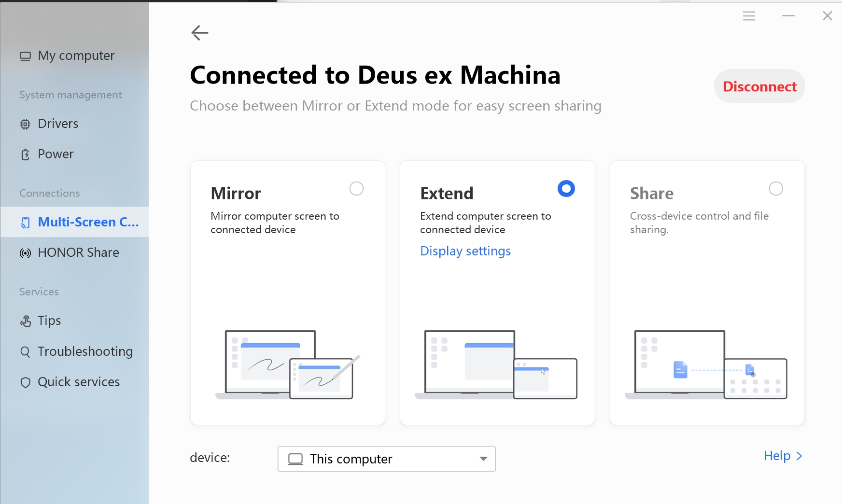The width and height of the screenshot is (842, 504).
Task: Click the Disconnect button
Action: pyautogui.click(x=759, y=86)
